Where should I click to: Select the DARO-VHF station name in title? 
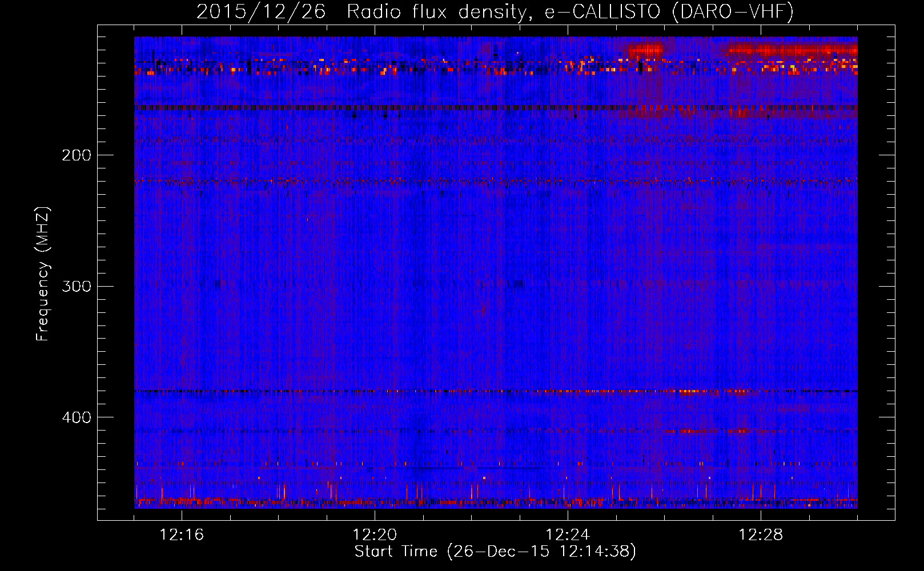(733, 12)
